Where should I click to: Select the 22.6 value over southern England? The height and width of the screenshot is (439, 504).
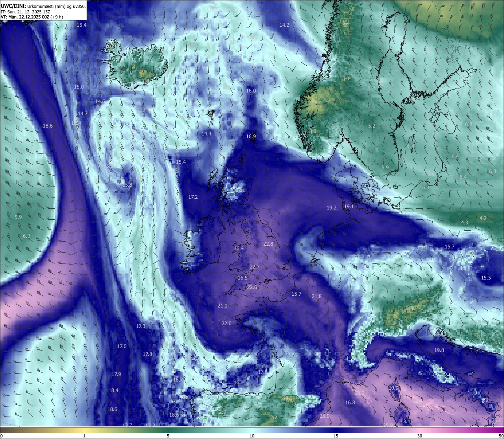[252, 287]
